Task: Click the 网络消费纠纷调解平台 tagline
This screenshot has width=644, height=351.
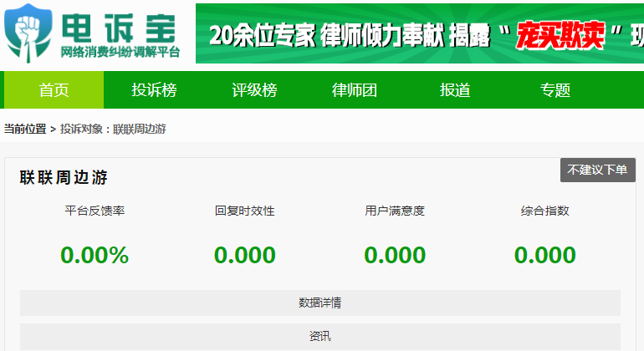Action: click(120, 52)
